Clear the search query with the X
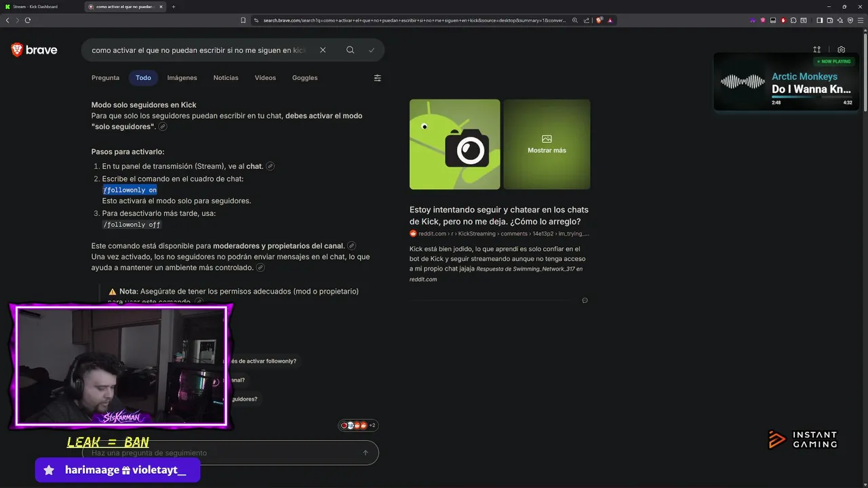The height and width of the screenshot is (488, 868). pyautogui.click(x=323, y=50)
